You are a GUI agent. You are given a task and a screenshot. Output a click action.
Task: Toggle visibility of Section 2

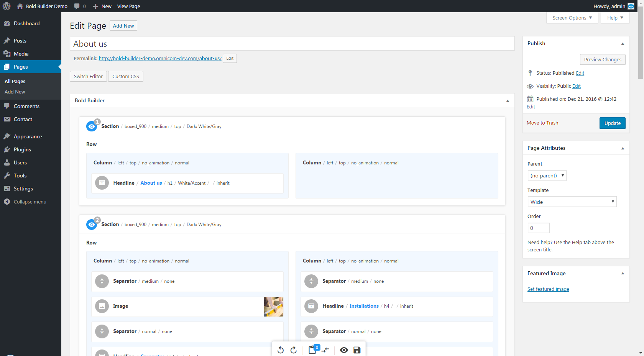point(92,225)
